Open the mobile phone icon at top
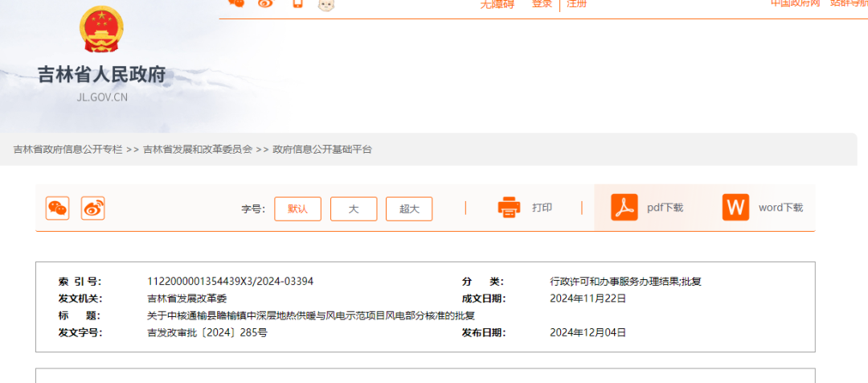Viewport: 868px width, 383px height. [x=297, y=3]
